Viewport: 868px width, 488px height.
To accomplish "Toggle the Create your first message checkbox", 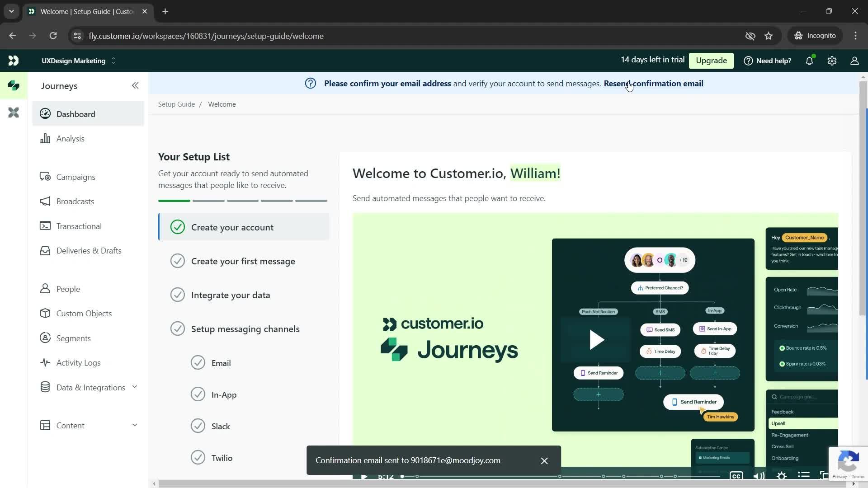I will pyautogui.click(x=178, y=261).
